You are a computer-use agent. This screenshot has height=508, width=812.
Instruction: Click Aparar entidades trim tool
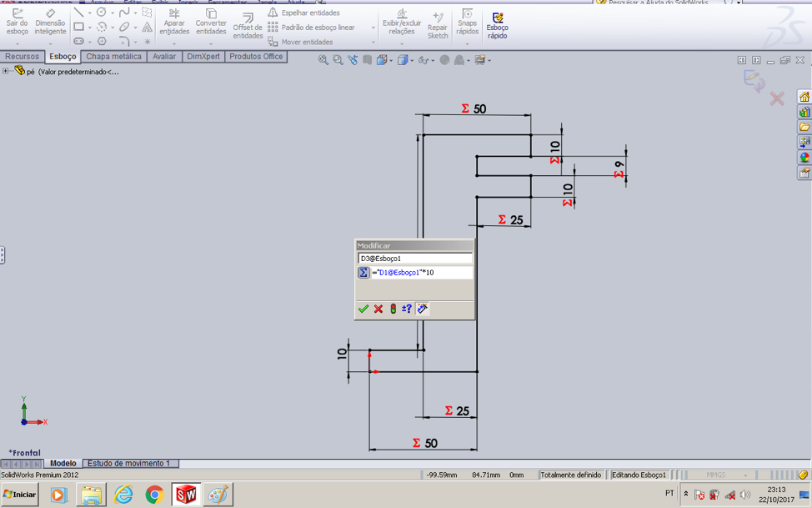pyautogui.click(x=174, y=22)
